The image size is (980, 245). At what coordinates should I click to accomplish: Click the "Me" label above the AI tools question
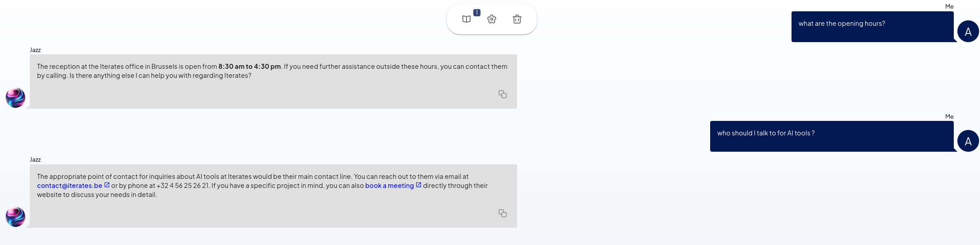click(949, 116)
